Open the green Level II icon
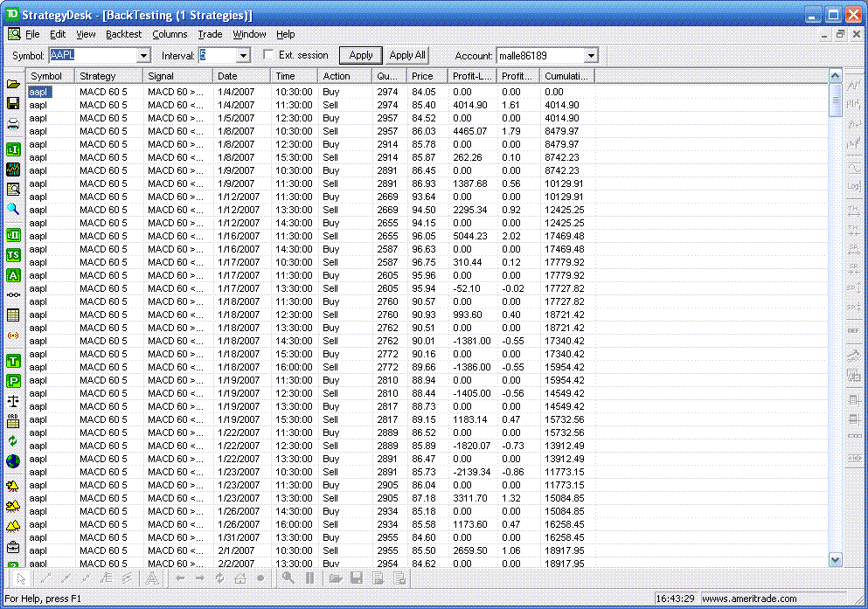The width and height of the screenshot is (868, 609). click(13, 235)
